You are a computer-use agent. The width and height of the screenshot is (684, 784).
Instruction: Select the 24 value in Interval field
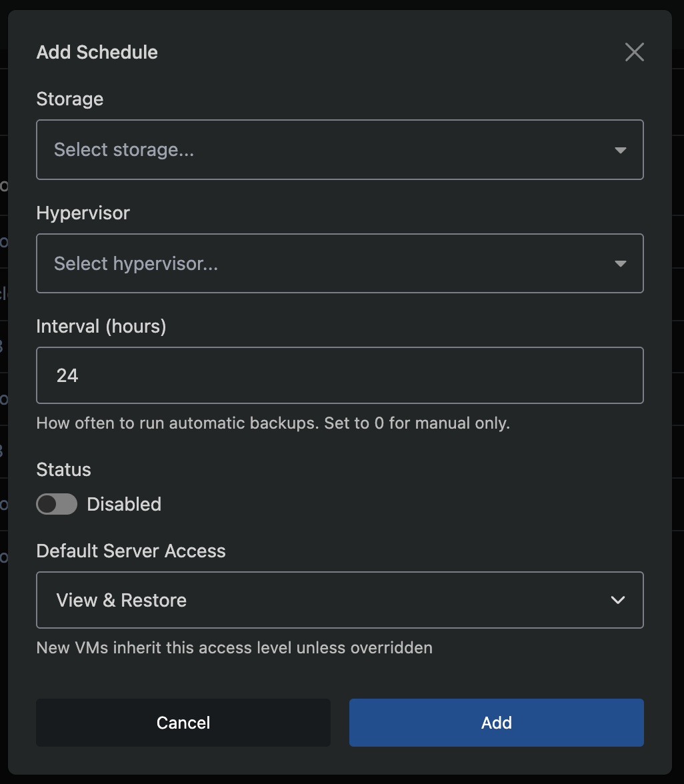click(x=68, y=375)
